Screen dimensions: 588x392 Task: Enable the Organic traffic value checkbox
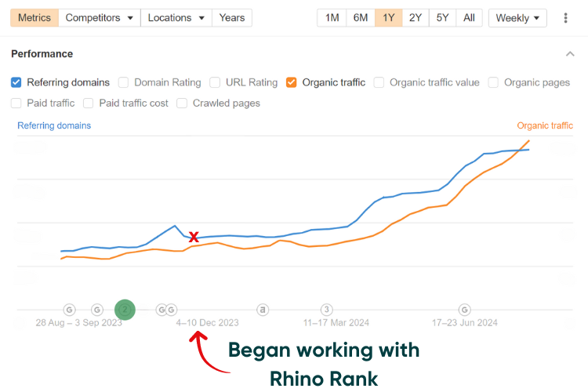point(379,82)
